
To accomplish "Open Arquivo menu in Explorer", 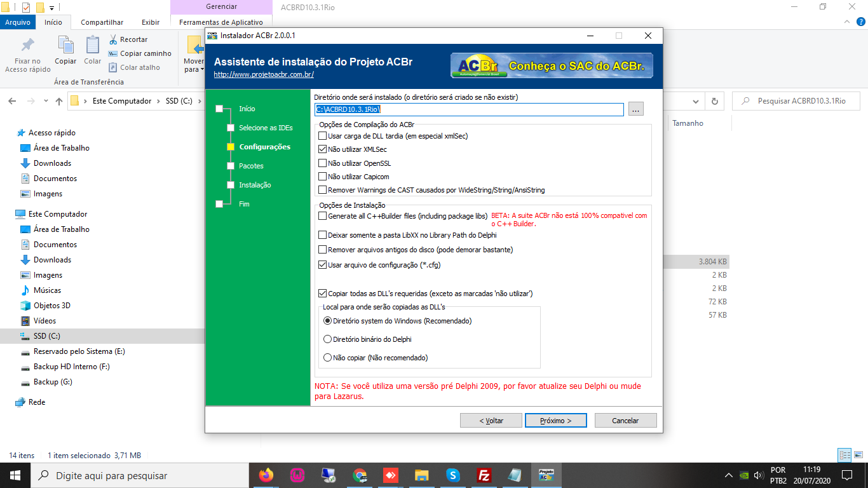I will point(18,22).
